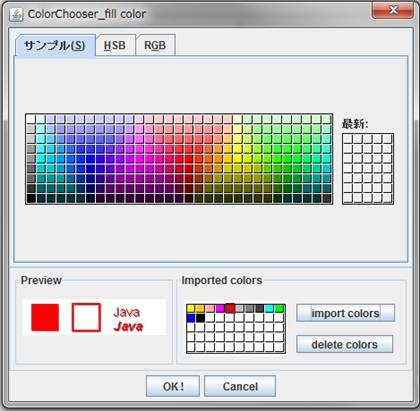Pick white swatch in main palette corner

click(31, 119)
